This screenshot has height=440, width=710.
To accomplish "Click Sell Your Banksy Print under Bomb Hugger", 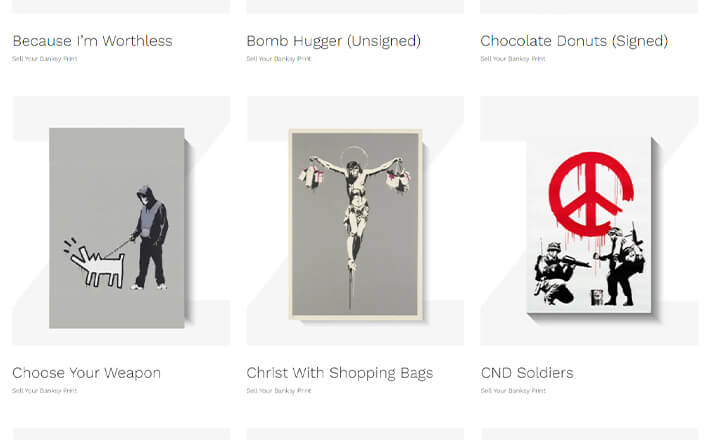I will pyautogui.click(x=279, y=58).
